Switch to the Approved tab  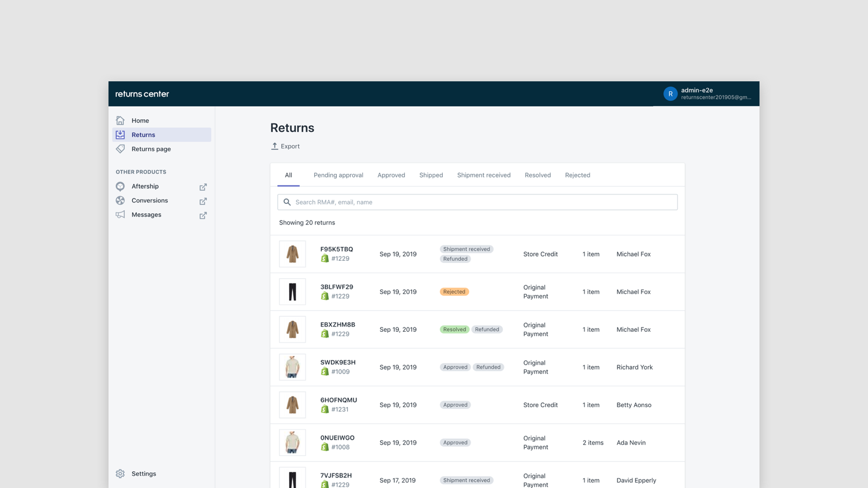pos(391,175)
